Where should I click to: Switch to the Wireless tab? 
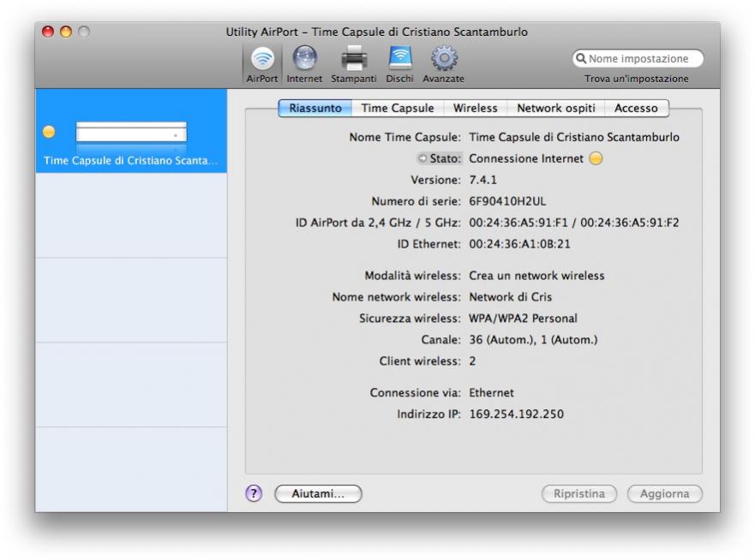pos(476,108)
